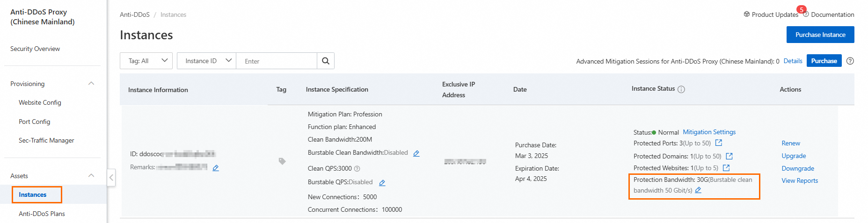Click the Product Updates cube icon
Screen dimensions: 868x223
click(747, 14)
